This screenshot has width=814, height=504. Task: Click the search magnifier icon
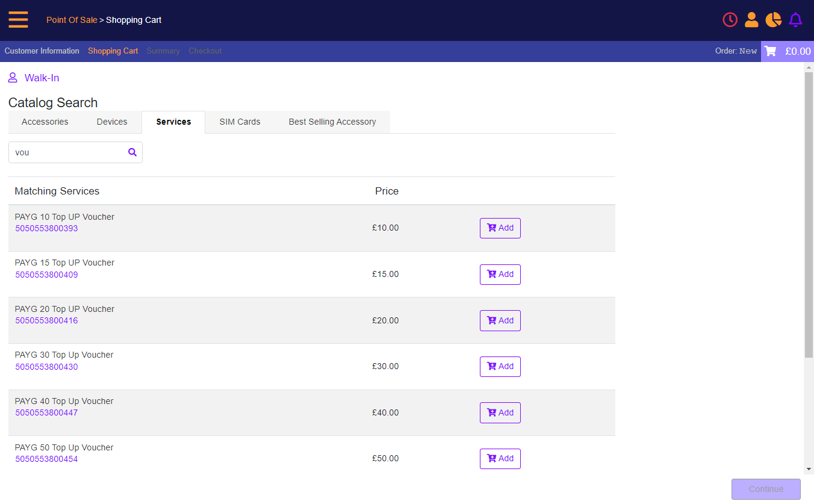[132, 152]
